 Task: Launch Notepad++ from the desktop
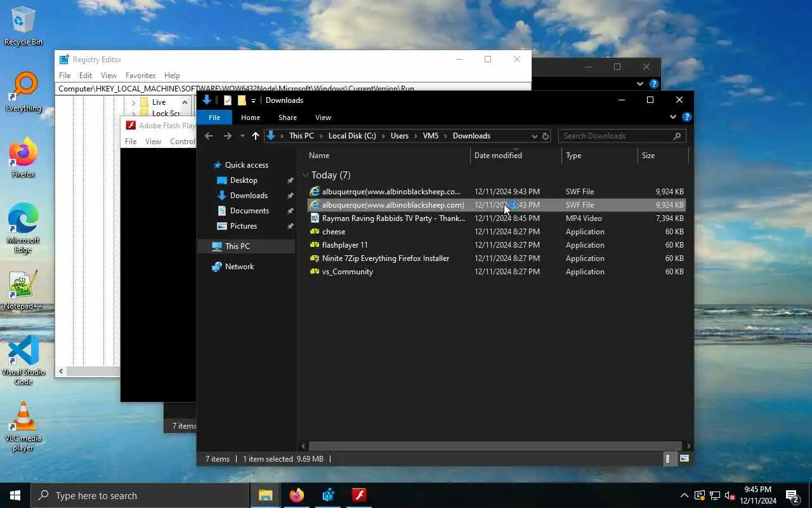(23, 290)
